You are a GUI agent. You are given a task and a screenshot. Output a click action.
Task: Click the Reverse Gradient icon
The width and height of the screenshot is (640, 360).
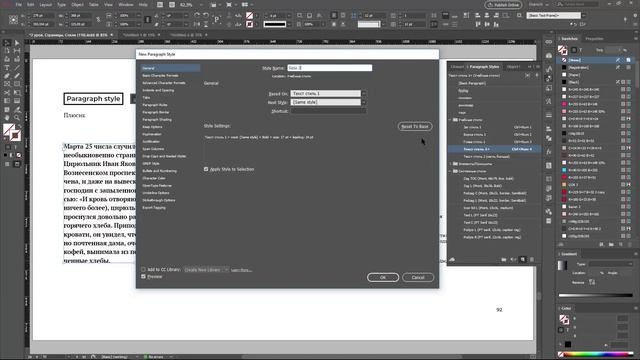tap(592, 282)
